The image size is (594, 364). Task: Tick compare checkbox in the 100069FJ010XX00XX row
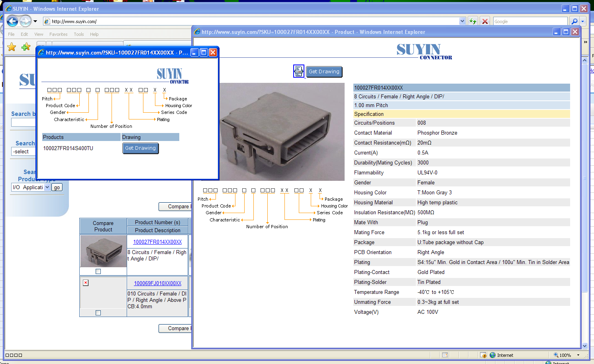pyautogui.click(x=98, y=313)
